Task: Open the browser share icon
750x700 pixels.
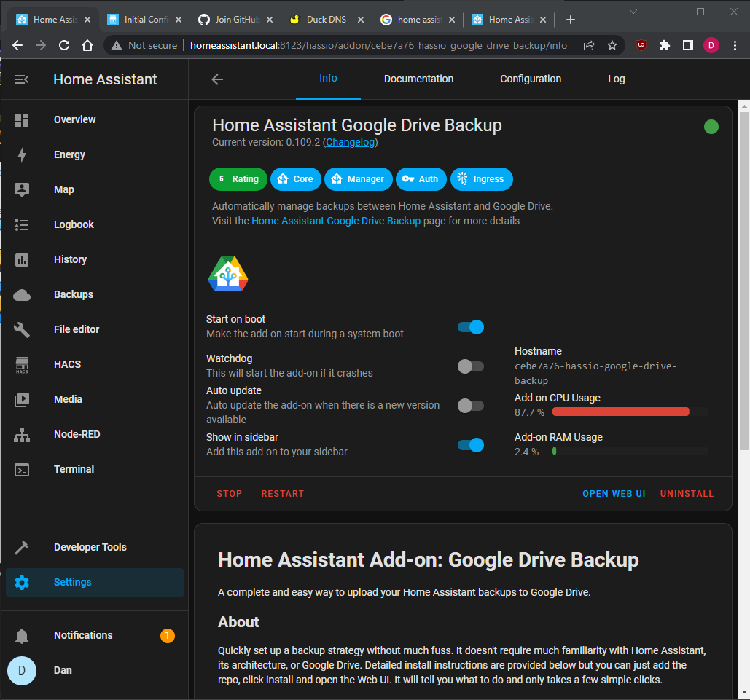Action: 589,45
